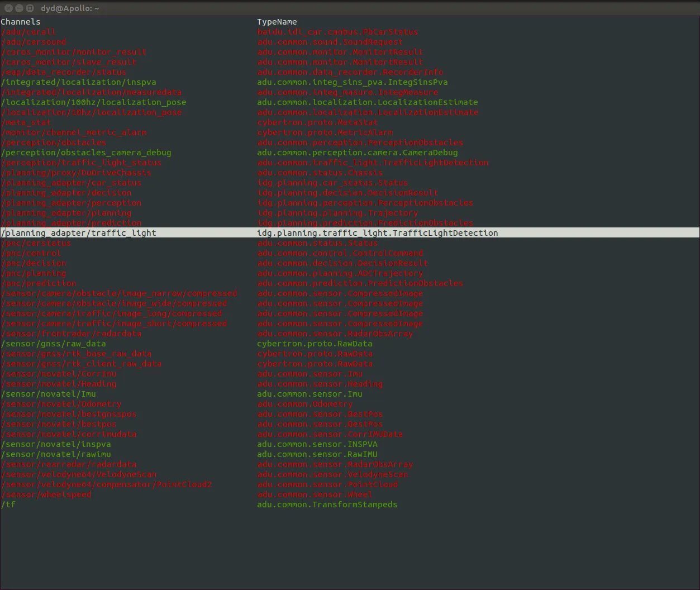
Task: Click the Channels column header
Action: [x=21, y=22]
